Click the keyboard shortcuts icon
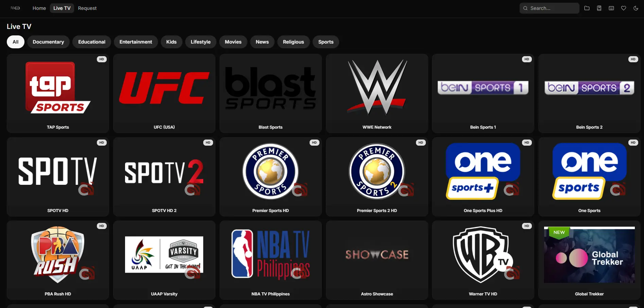644x308 pixels. click(611, 8)
